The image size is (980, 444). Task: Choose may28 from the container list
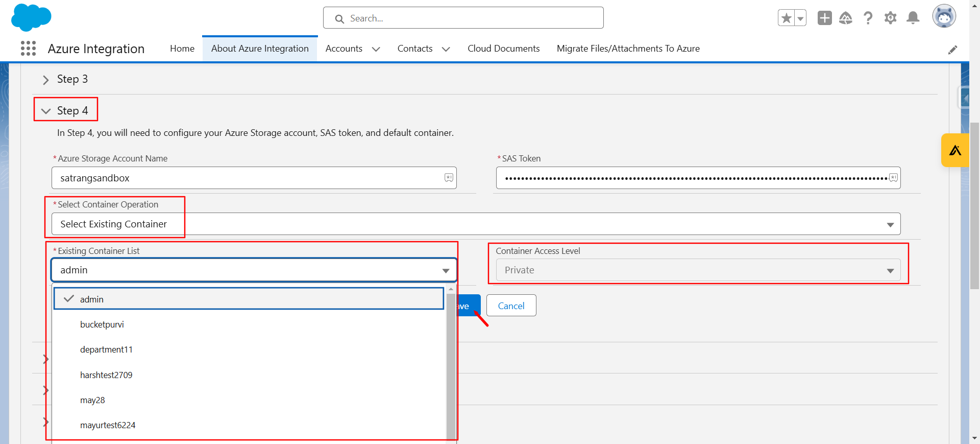coord(249,400)
